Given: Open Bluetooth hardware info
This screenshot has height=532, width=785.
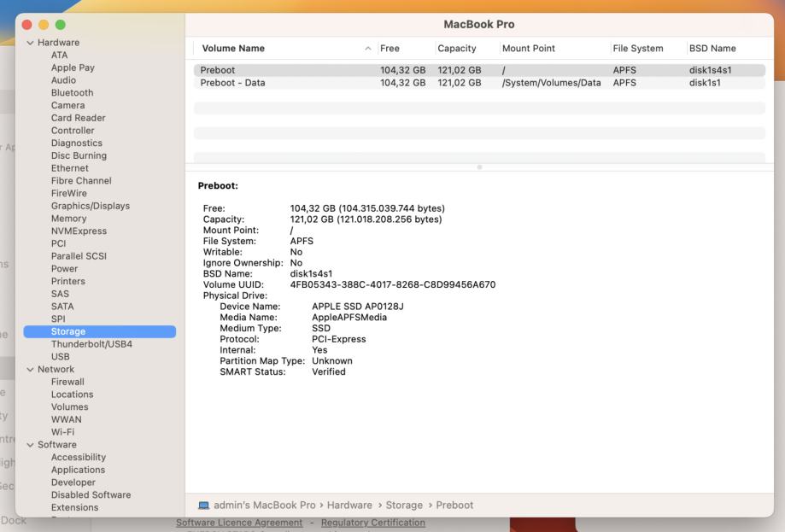Looking at the screenshot, I should pos(72,92).
